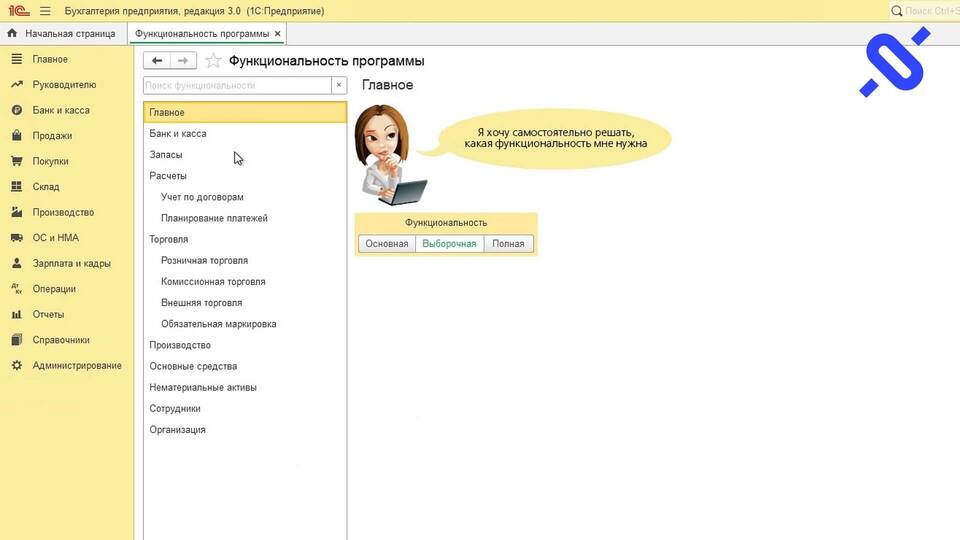The width and height of the screenshot is (960, 540).
Task: Click the Руководителю chart icon in sidebar
Action: [x=16, y=85]
